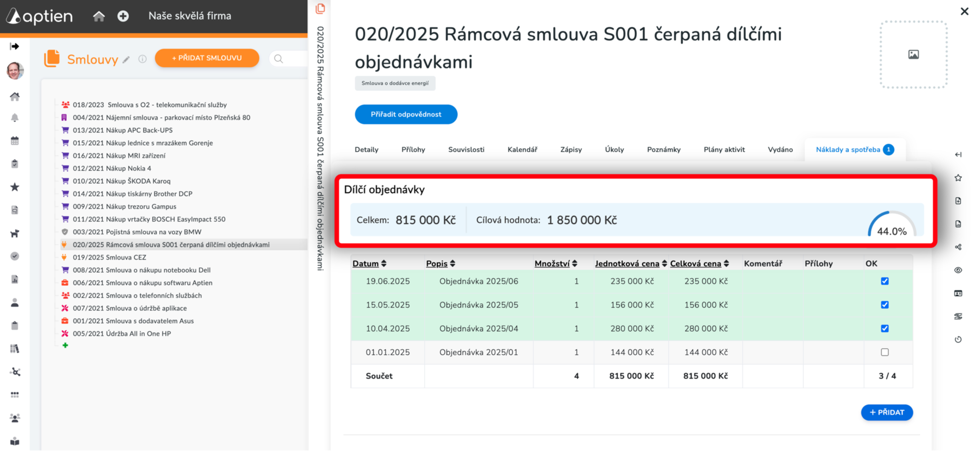Click the Smlouva o dodávce energií tag
Image resolution: width=980 pixels, height=451 pixels.
click(394, 83)
